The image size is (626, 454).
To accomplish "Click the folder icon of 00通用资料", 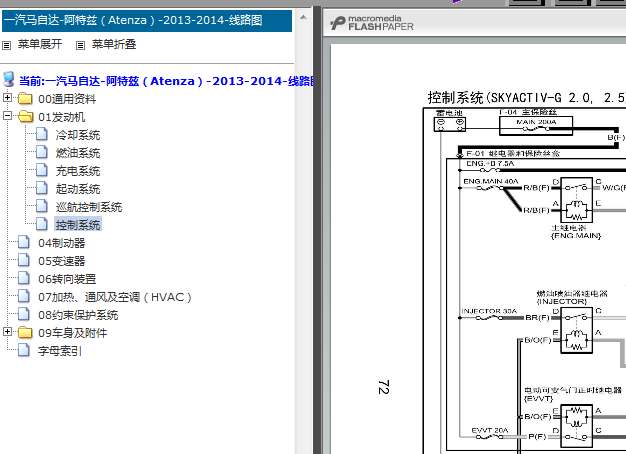I will point(25,98).
